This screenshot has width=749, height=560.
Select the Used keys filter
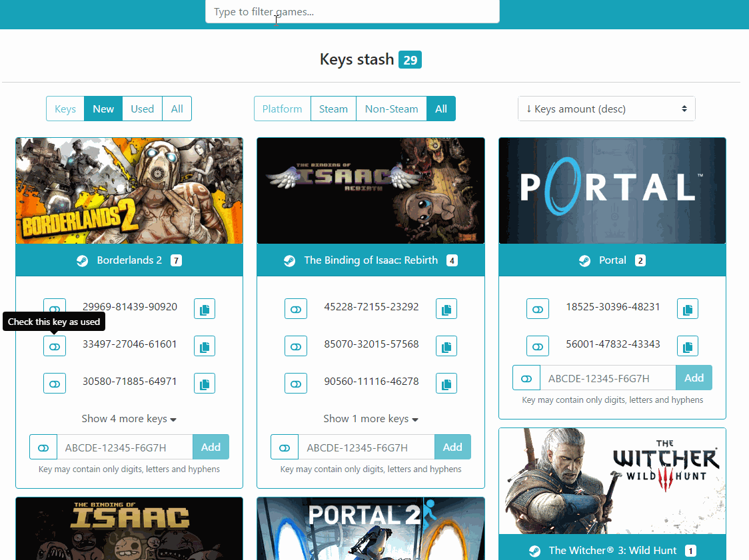143,109
